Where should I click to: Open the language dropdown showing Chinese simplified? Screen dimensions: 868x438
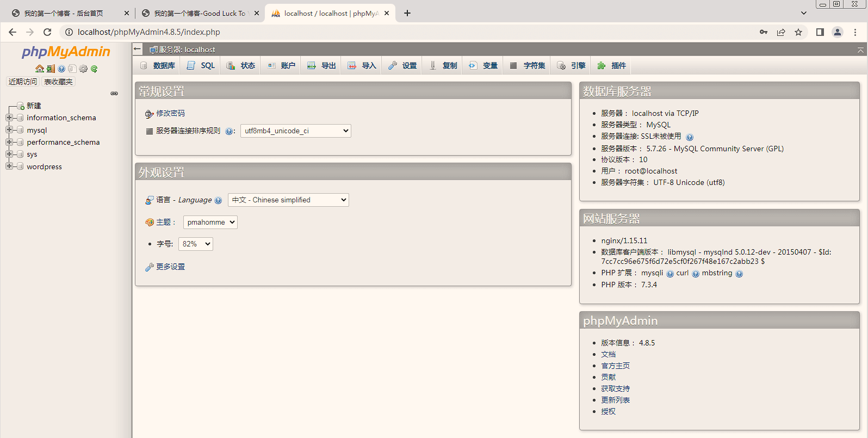tap(288, 200)
